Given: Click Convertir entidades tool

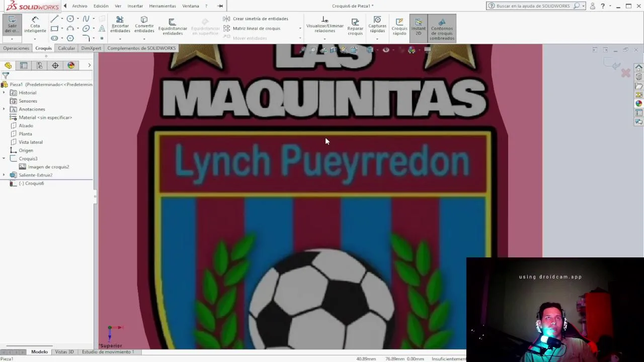Looking at the screenshot, I should [144, 25].
